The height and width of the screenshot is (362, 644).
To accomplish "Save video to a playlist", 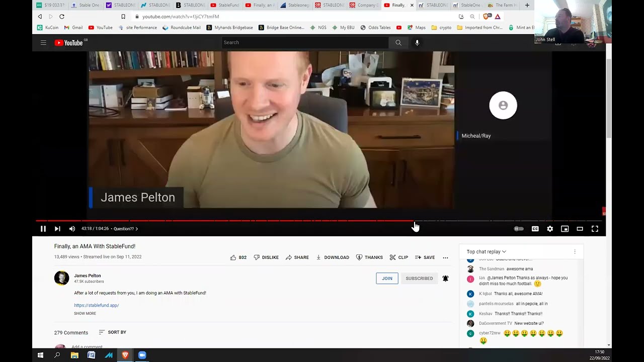I will (x=425, y=257).
